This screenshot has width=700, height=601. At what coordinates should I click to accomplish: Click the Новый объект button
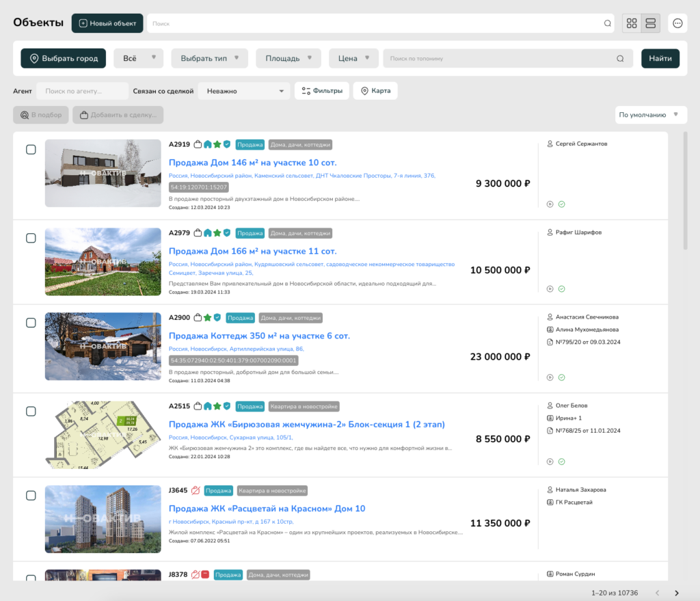coord(107,23)
